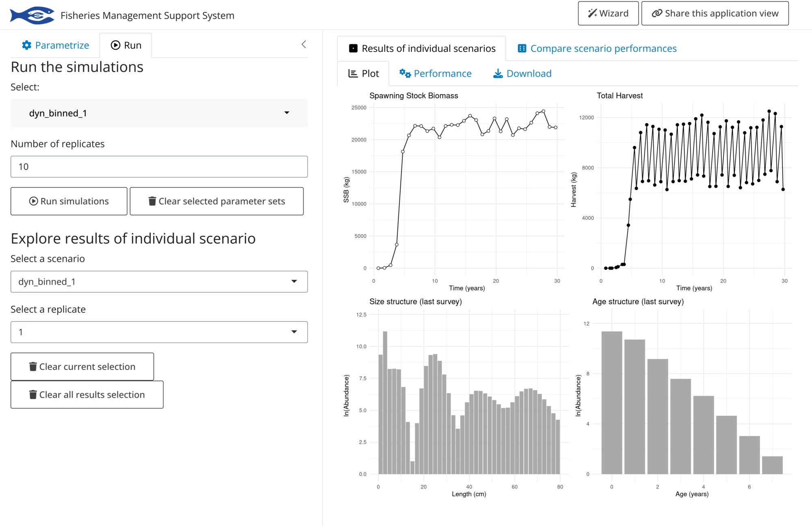Screen dimensions: 812x526
Task: Select the gear icon on Parametrize tab
Action: click(26, 45)
